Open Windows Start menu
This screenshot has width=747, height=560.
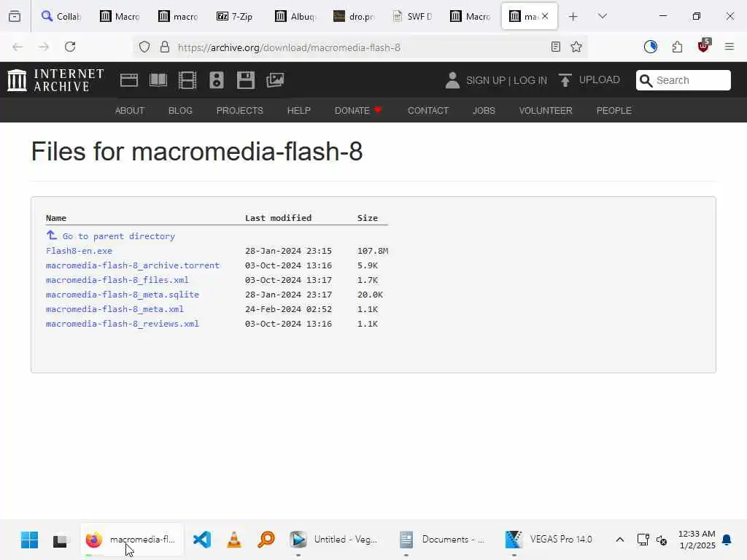[x=29, y=540]
